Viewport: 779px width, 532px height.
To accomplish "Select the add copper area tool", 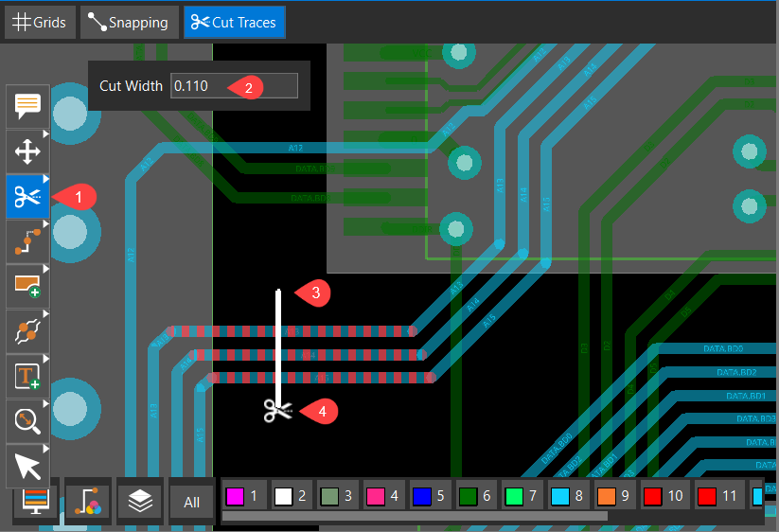I will (27, 286).
